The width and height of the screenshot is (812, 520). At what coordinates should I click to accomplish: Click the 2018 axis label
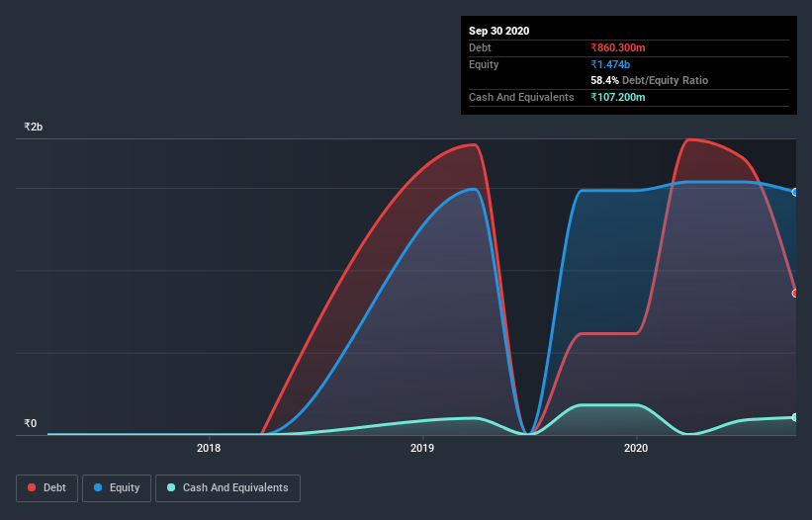click(209, 448)
